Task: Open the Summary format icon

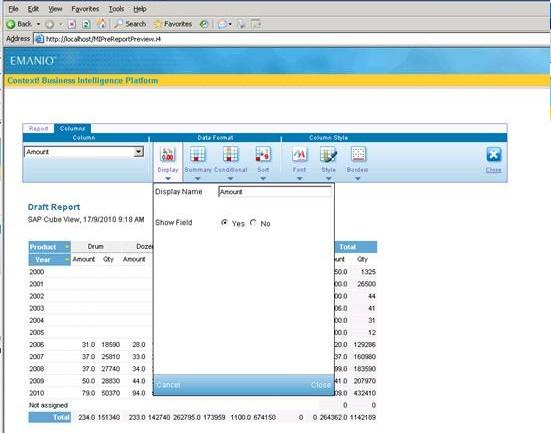Action: [x=197, y=154]
